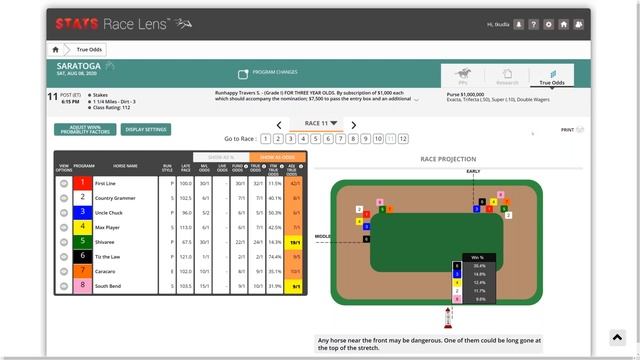
Task: Click the scroll-to-top arrow button
Action: pyautogui.click(x=617, y=338)
